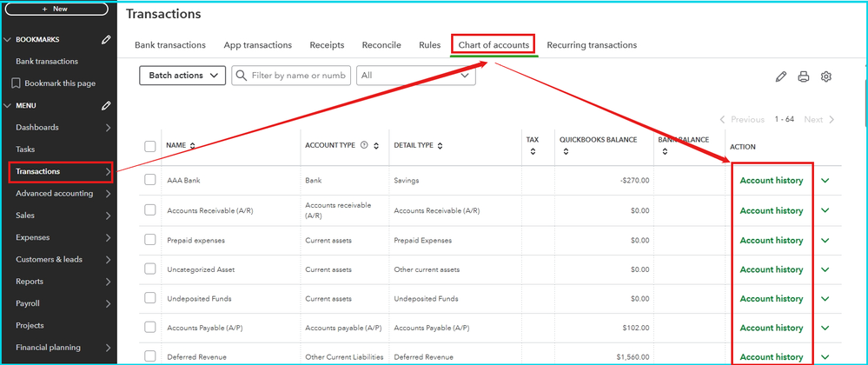Collapse the BOOKMARKS section chevron
The width and height of the screenshot is (868, 365).
click(x=7, y=40)
